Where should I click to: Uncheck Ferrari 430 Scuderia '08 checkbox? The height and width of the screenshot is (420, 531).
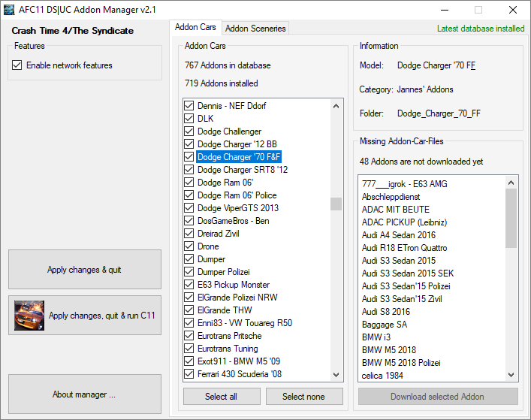tap(189, 374)
